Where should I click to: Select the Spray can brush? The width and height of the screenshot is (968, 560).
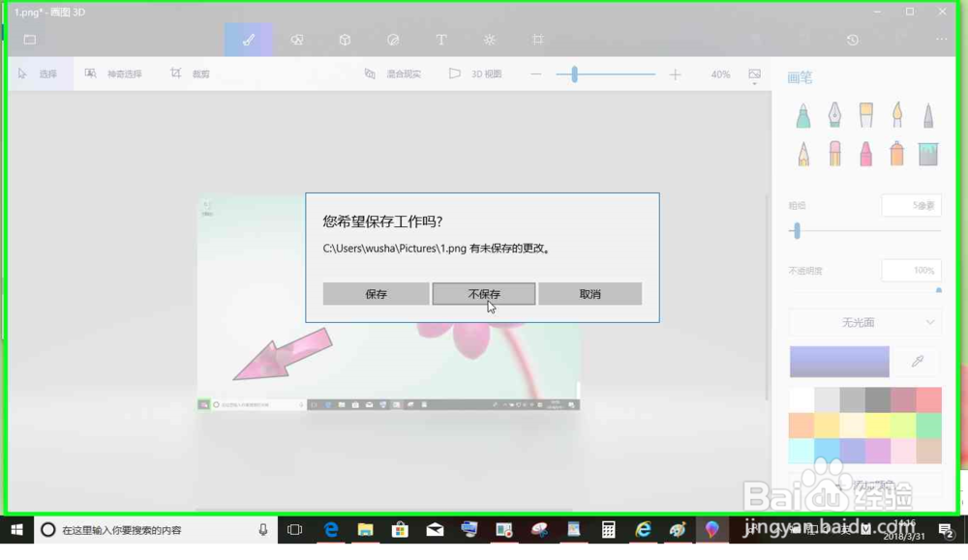[897, 155]
